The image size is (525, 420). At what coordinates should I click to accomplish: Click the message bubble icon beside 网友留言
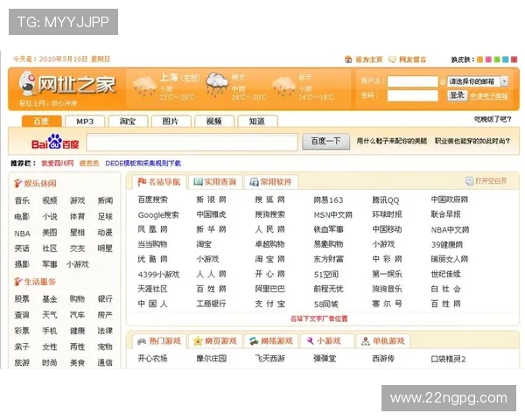pos(392,59)
